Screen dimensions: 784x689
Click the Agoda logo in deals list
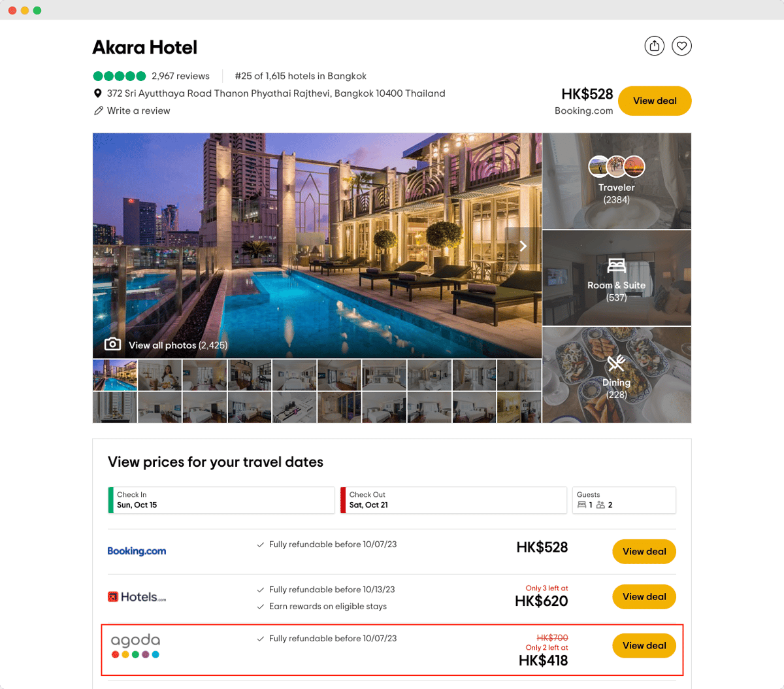135,645
